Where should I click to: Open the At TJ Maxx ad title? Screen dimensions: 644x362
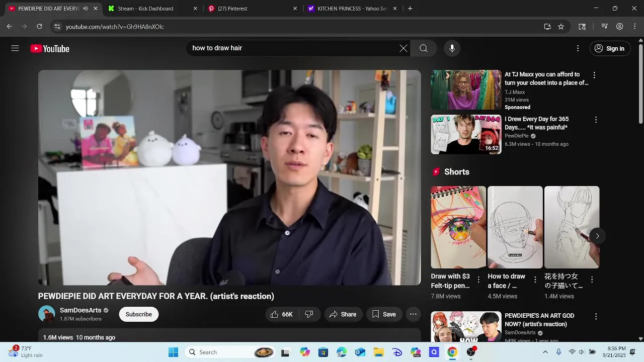tap(546, 78)
